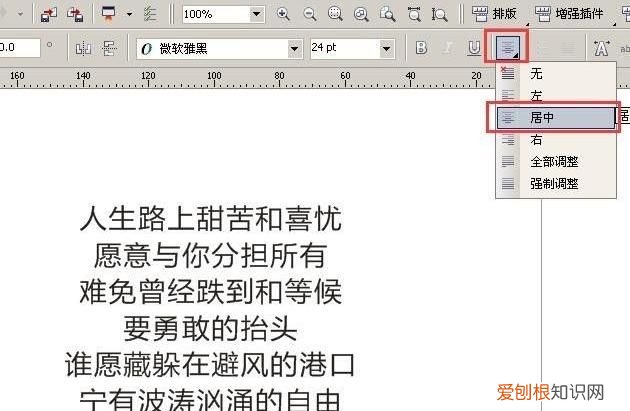Screen dimensions: 630x411
Task: Toggle Italic formatting
Action: pyautogui.click(x=448, y=48)
